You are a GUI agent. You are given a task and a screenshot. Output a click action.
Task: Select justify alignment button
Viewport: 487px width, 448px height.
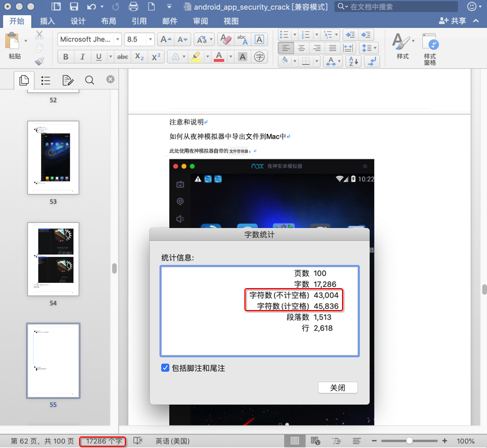coord(332,48)
